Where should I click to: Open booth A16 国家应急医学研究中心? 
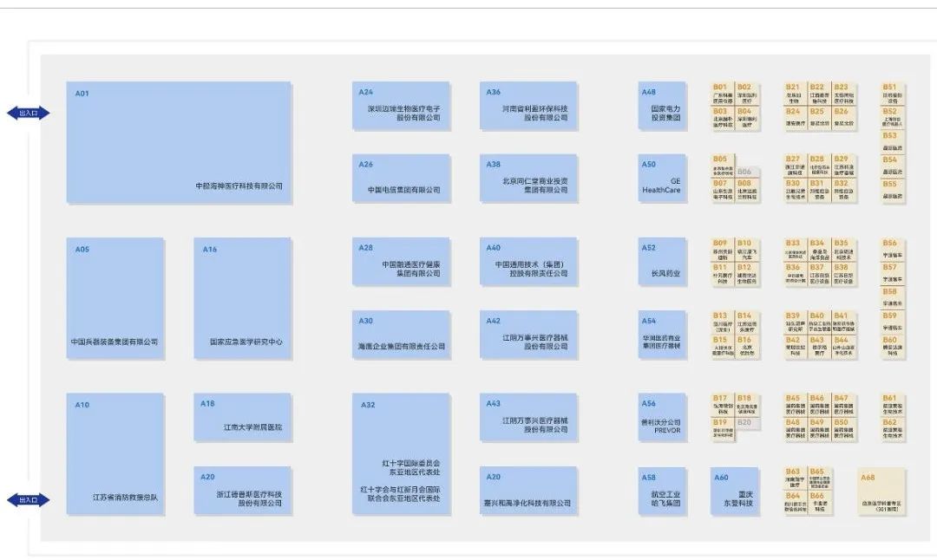(x=243, y=298)
